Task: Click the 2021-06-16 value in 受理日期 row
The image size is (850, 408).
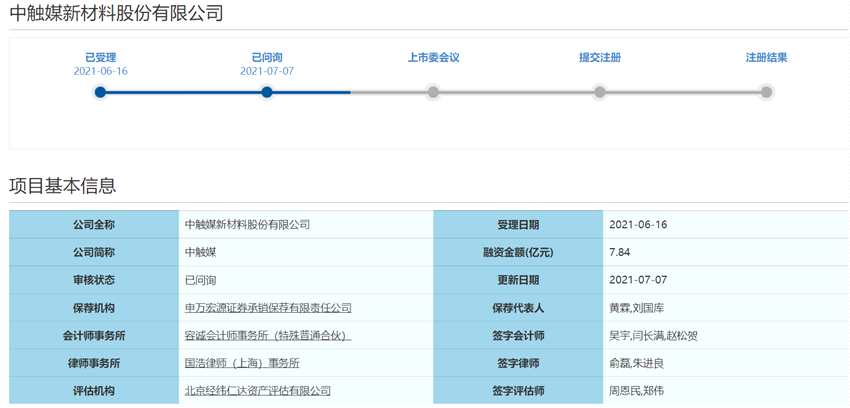Action: pos(638,225)
